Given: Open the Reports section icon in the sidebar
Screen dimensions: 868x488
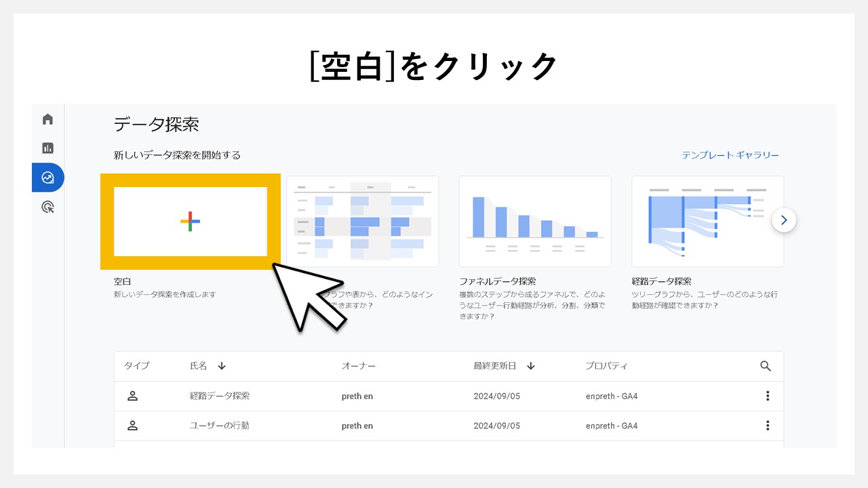Looking at the screenshot, I should pyautogui.click(x=47, y=148).
